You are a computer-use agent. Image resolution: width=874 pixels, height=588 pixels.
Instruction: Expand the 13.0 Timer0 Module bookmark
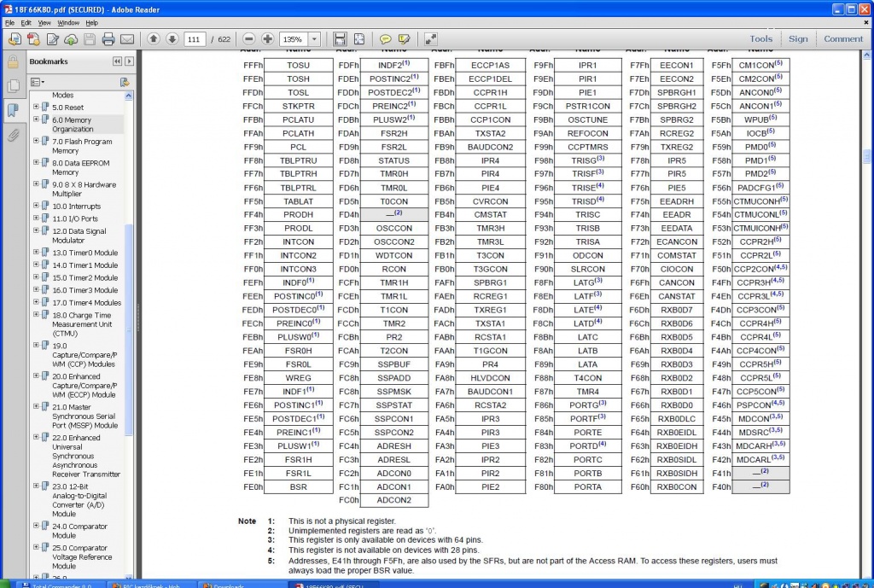tap(36, 252)
